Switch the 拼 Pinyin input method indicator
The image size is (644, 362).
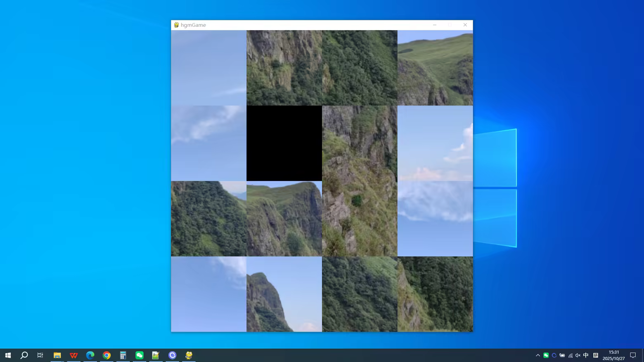coord(596,355)
